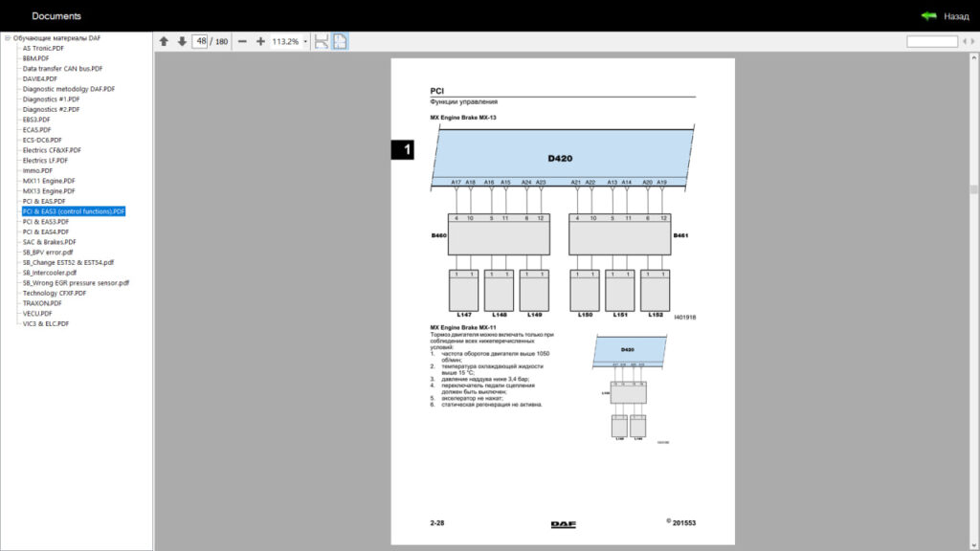Open TRAXON.PDF
This screenshot has height=551, width=980.
[x=42, y=303]
